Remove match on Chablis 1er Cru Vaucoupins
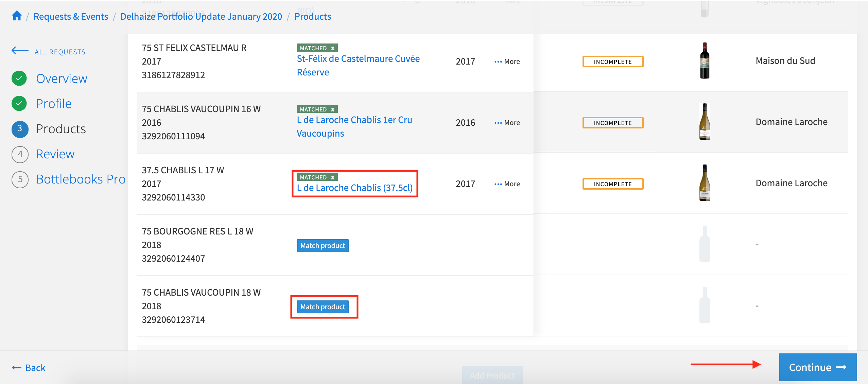 click(333, 109)
